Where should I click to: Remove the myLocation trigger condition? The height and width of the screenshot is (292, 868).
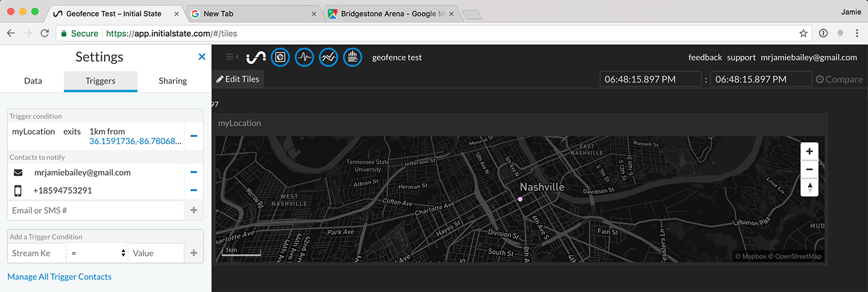tap(193, 136)
